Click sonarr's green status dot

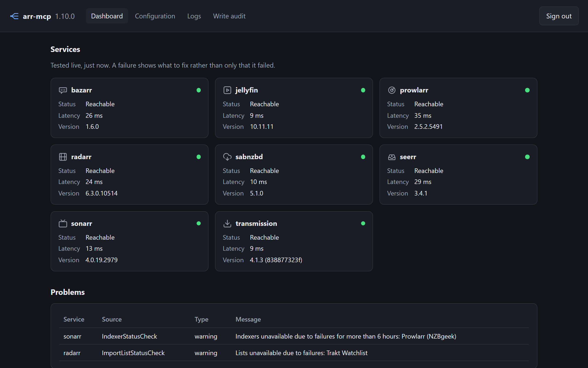click(198, 223)
